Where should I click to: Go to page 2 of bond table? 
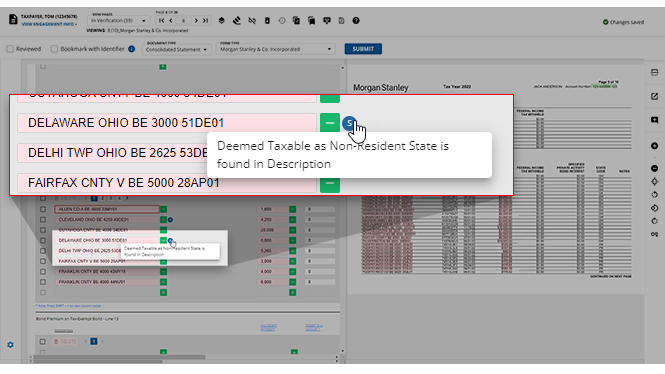point(102,198)
